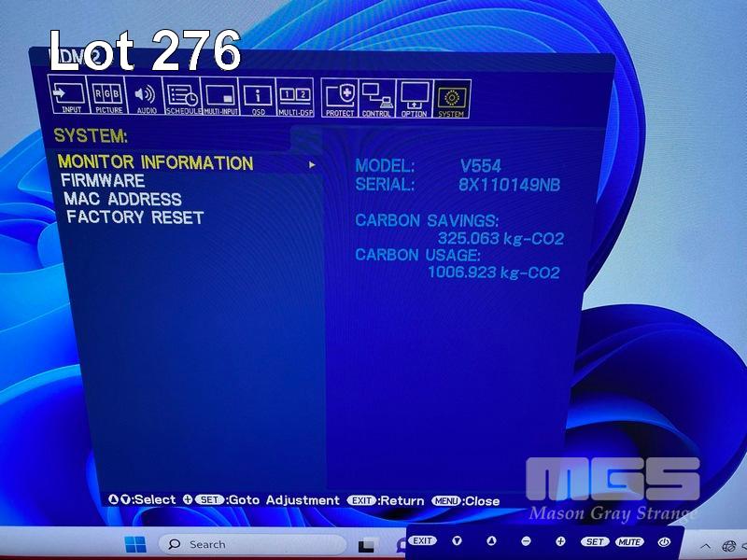
Task: Open the PROTECT shield icon
Action: (340, 98)
